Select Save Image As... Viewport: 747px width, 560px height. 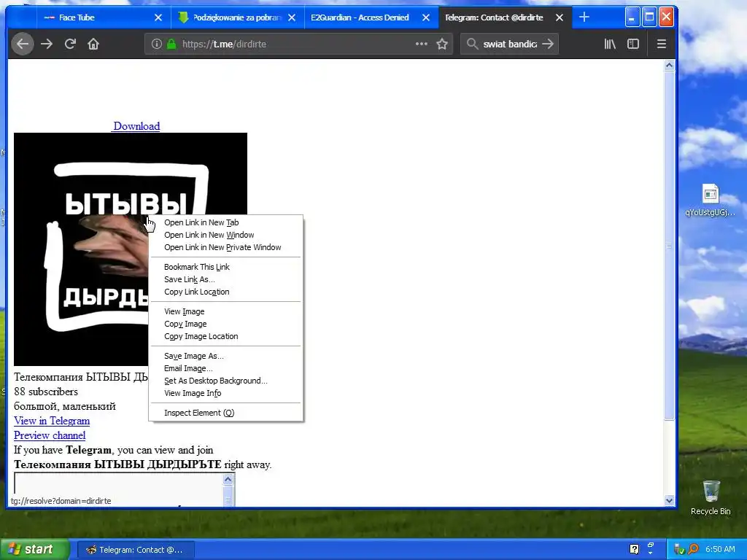[x=226, y=356]
